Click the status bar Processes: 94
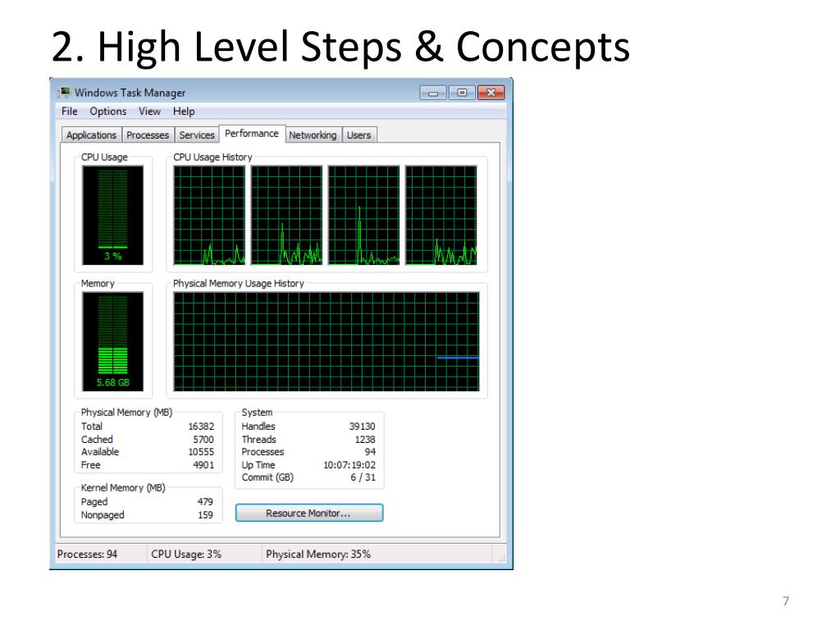This screenshot has width=840, height=630. pos(87,554)
